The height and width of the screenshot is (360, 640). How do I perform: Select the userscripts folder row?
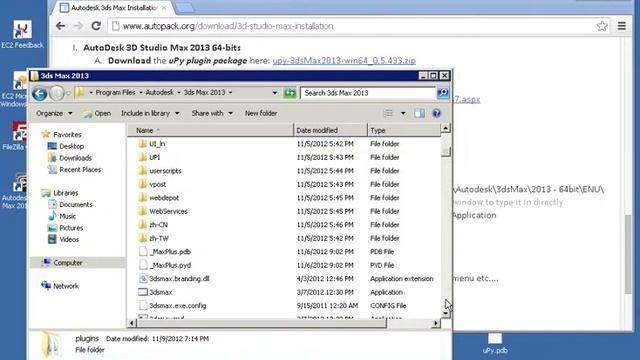tap(284, 171)
